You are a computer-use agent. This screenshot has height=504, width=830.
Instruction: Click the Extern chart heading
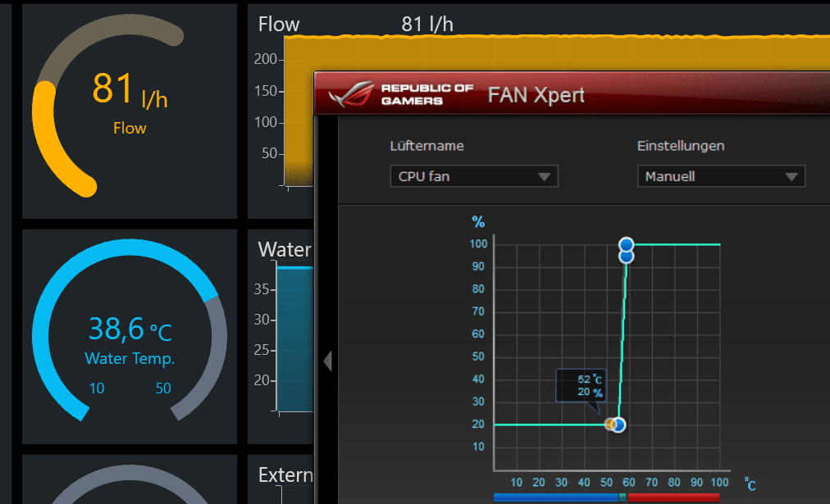point(286,475)
